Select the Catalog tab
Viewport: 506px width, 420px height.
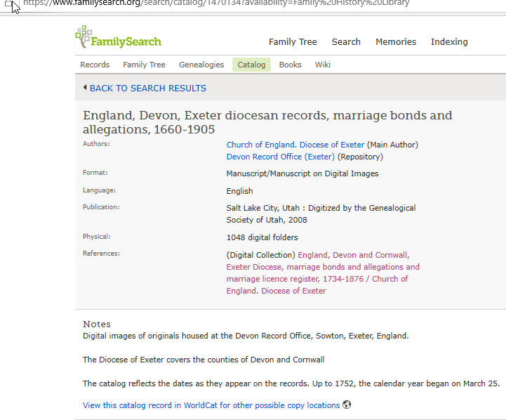tap(251, 65)
